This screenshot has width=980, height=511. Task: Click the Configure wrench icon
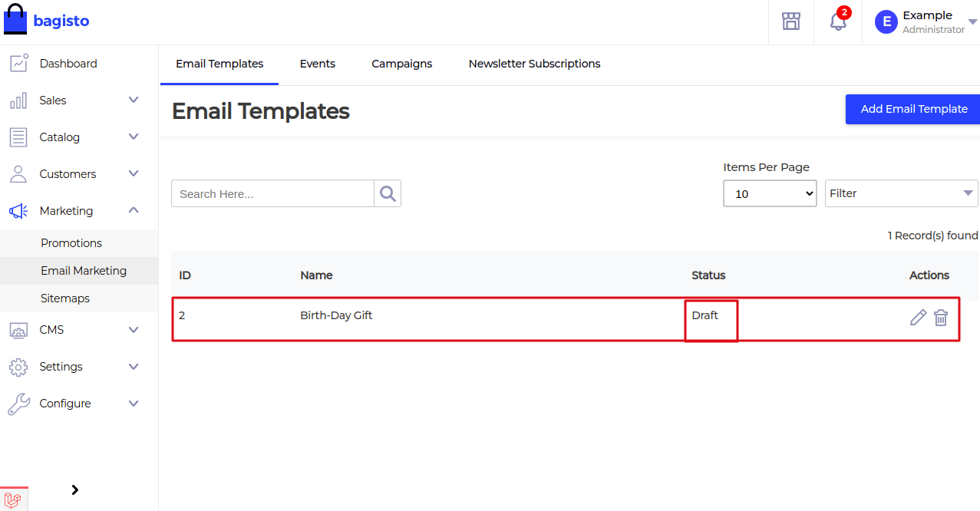18,403
